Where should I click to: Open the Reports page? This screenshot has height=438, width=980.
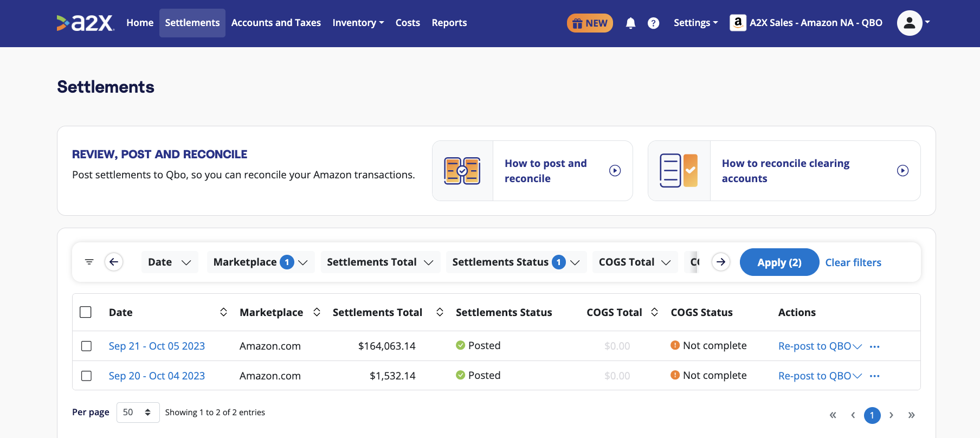449,23
